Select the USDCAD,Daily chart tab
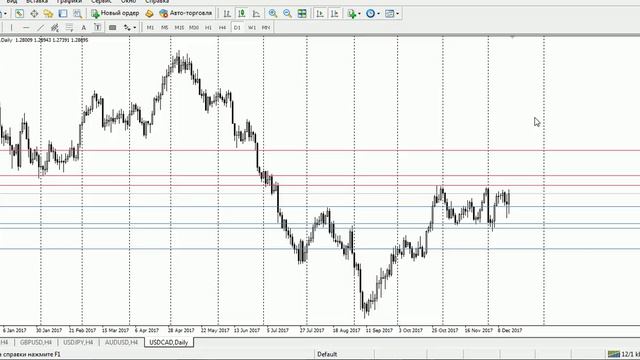This screenshot has height=360, width=640. [169, 342]
